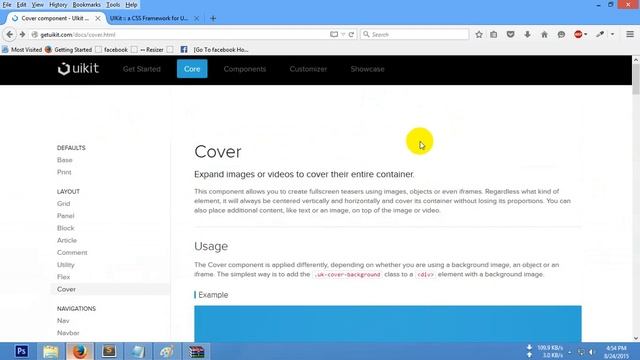
Task: Open the View menu
Action: click(x=38, y=5)
